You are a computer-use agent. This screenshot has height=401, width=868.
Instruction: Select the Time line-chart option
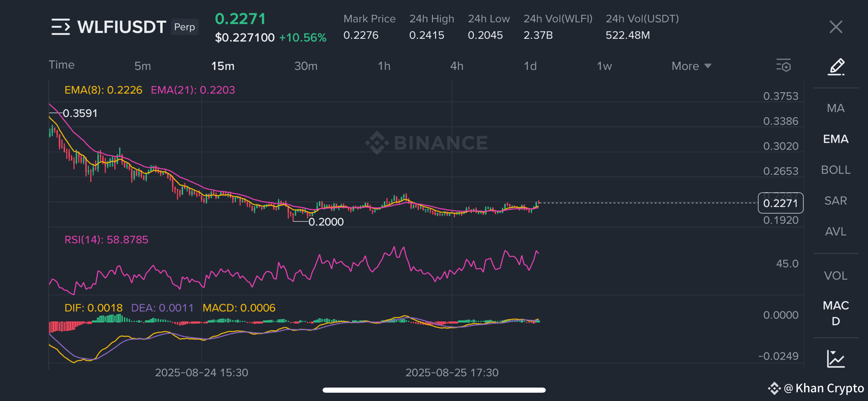pos(62,65)
